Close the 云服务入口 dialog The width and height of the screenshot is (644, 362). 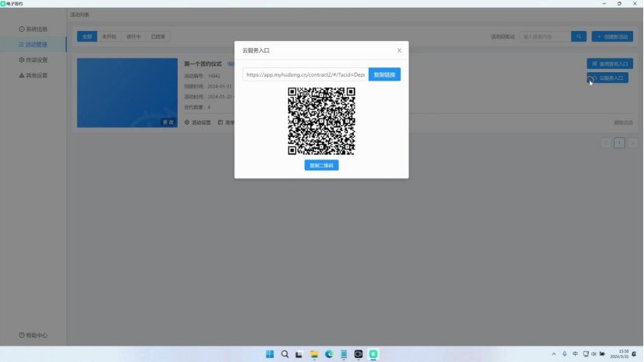pyautogui.click(x=399, y=50)
